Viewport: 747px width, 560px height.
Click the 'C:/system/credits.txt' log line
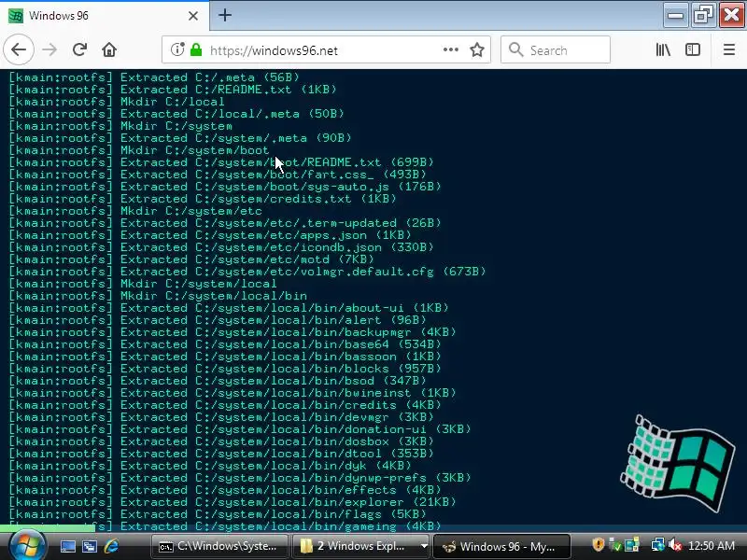pyautogui.click(x=203, y=199)
